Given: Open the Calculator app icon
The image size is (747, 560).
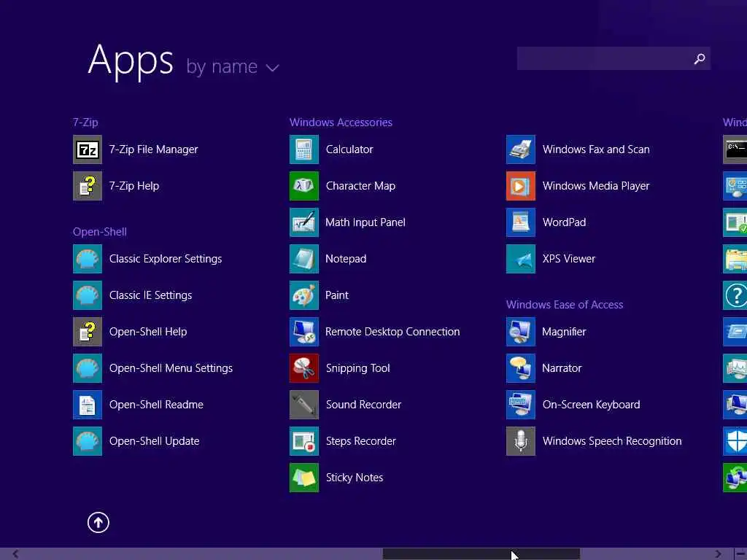Looking at the screenshot, I should coord(304,149).
